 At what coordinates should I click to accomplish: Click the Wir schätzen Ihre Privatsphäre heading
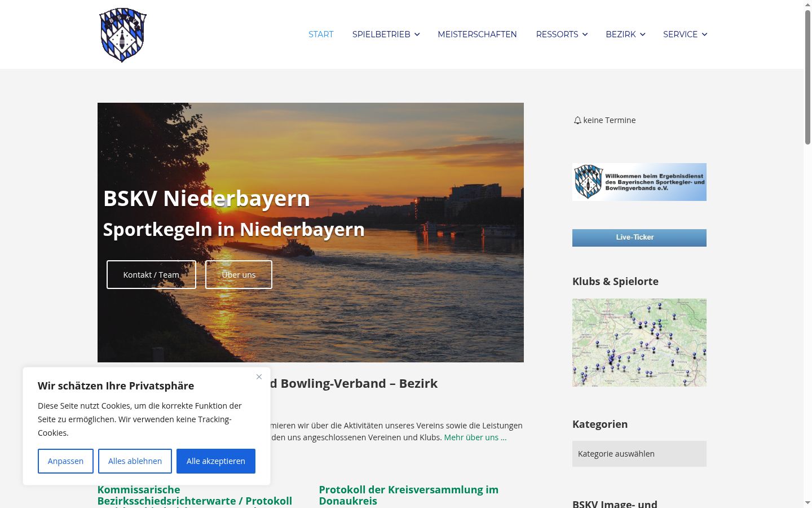[x=116, y=386]
